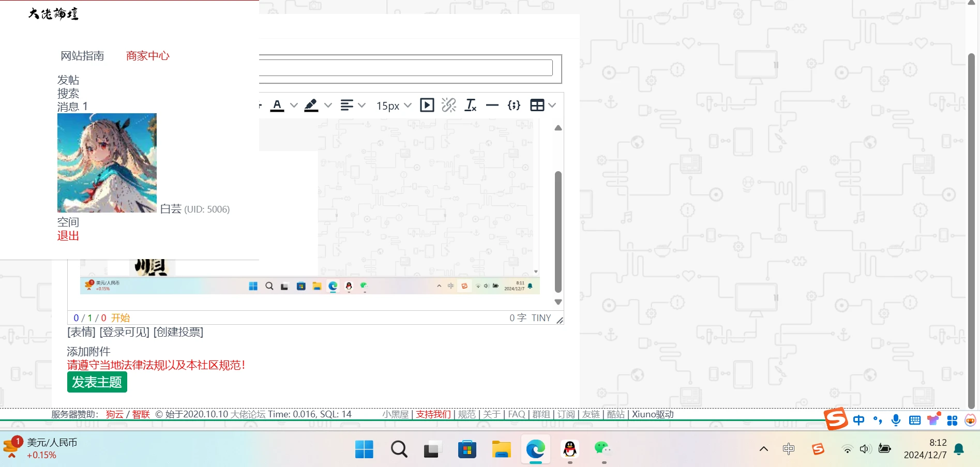Expand the text alignment dropdown arrow

362,106
